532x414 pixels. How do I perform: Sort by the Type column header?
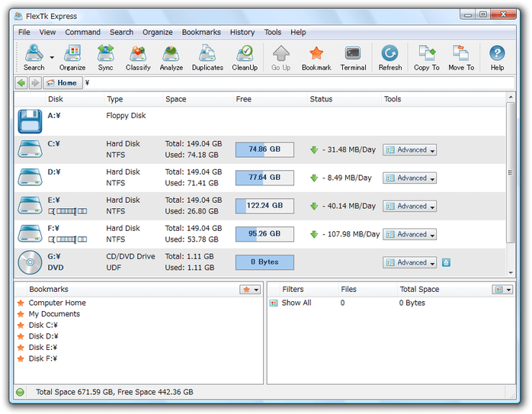[x=133, y=99]
